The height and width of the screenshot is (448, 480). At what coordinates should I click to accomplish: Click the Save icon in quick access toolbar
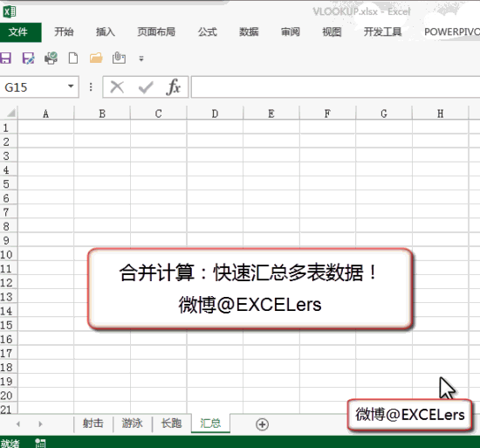(5, 58)
